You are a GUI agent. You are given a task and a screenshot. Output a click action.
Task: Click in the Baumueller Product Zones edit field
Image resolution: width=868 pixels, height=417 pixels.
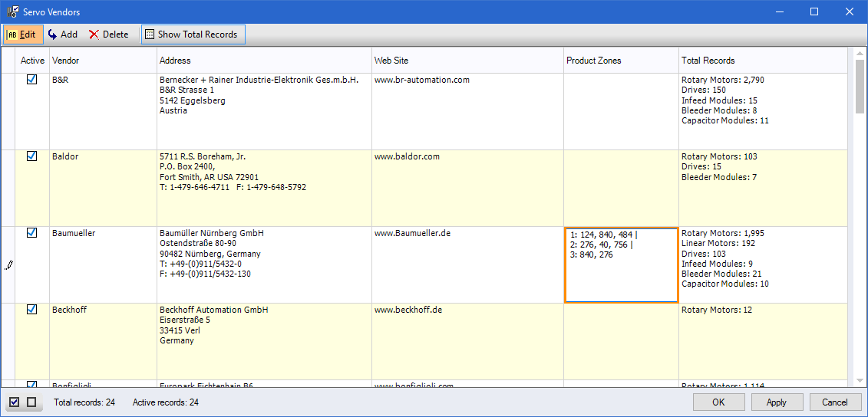pyautogui.click(x=621, y=276)
